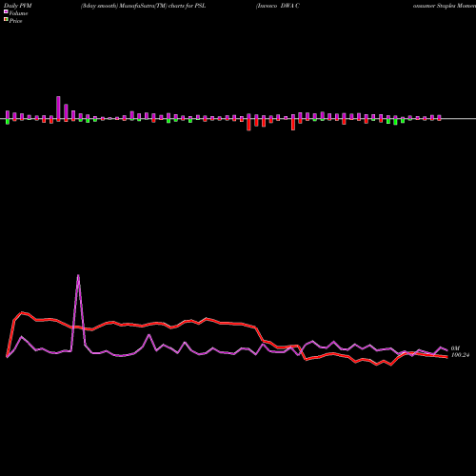The image size is (476, 476).
Task: Click the 'Invesco DWA C' title text
Action: [x=278, y=6]
